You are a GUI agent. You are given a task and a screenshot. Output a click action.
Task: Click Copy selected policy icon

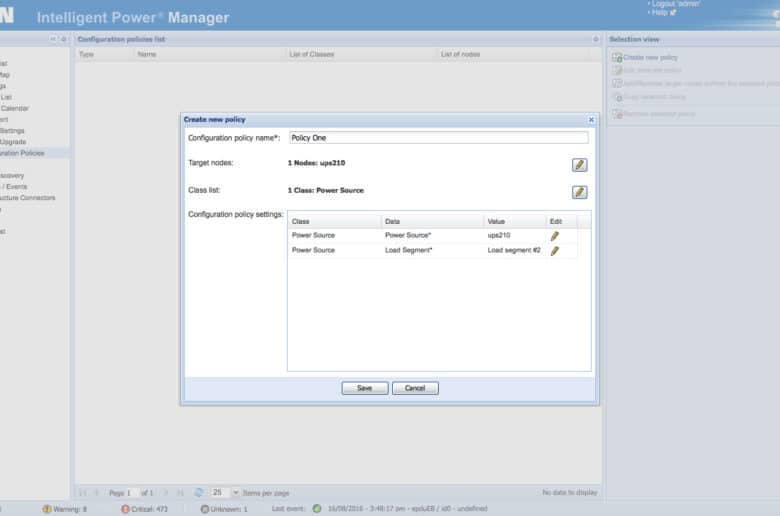[617, 97]
